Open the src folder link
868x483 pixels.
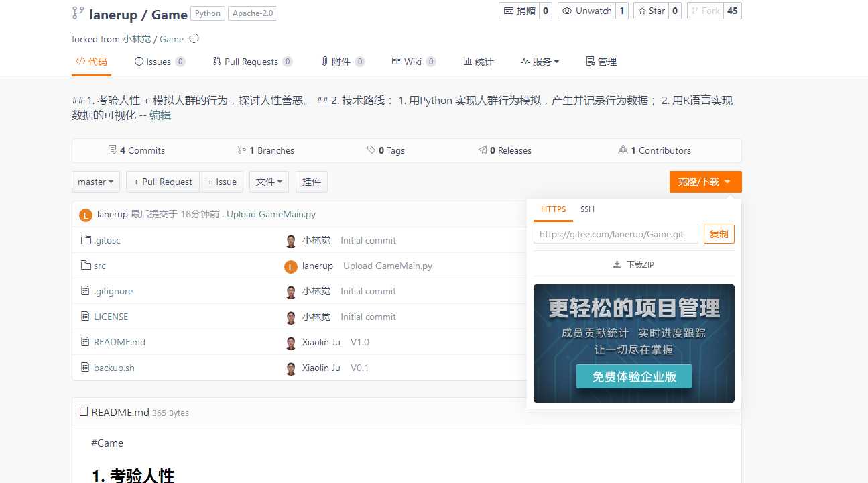coord(100,266)
